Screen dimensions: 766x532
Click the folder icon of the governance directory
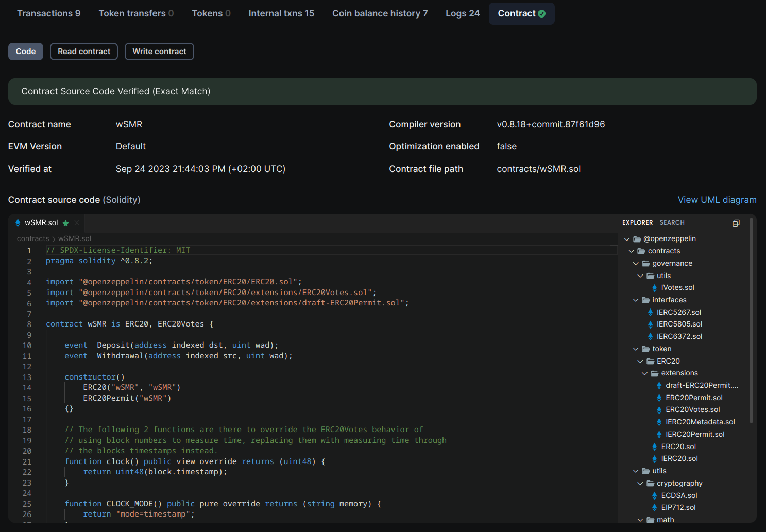pos(645,263)
